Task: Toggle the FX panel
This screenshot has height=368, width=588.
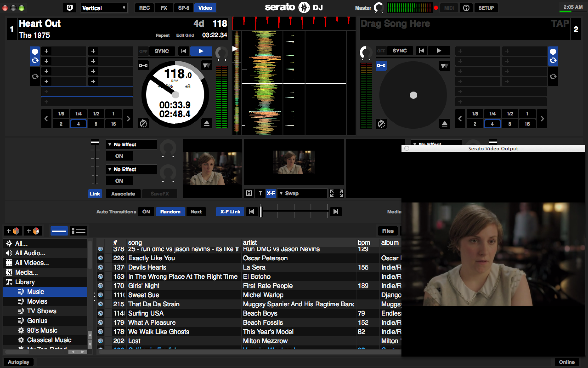Action: coord(164,8)
